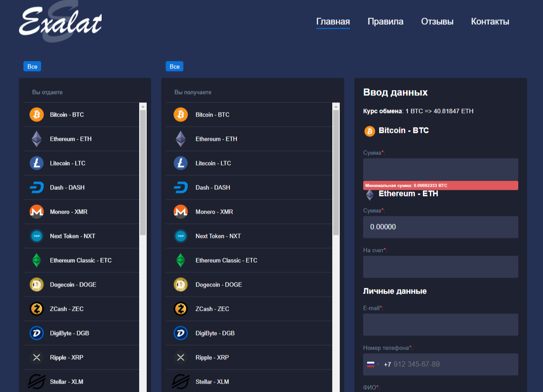Click the Litecoin icon in 'Вы отдаете' list

tap(37, 163)
